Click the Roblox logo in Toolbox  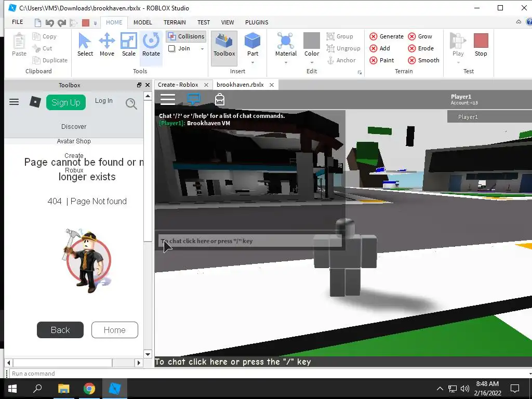point(35,102)
